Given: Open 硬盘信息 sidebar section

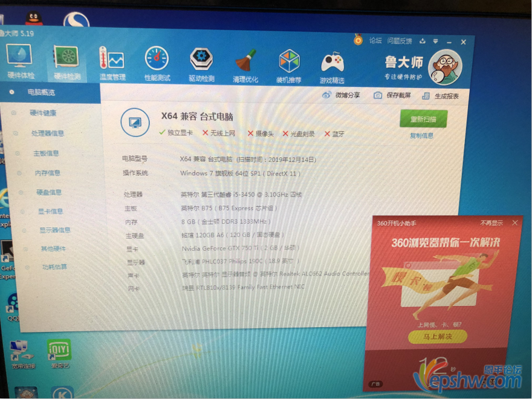Looking at the screenshot, I should 49,192.
